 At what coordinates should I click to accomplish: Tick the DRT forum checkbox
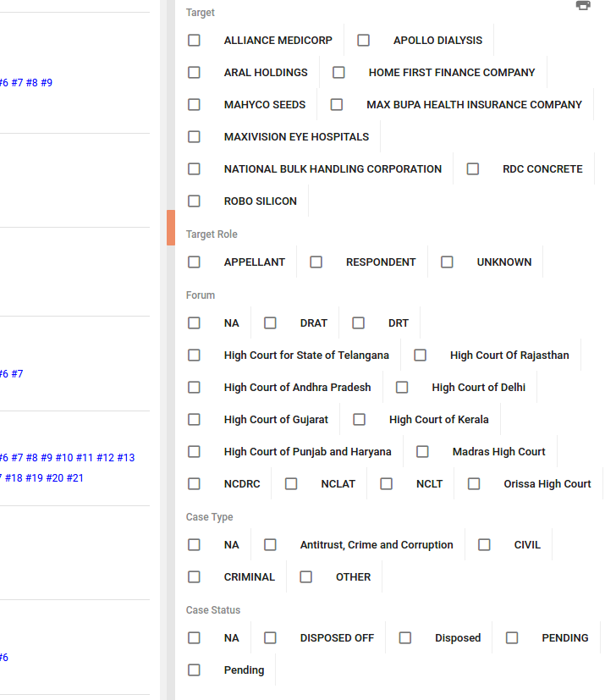(359, 322)
